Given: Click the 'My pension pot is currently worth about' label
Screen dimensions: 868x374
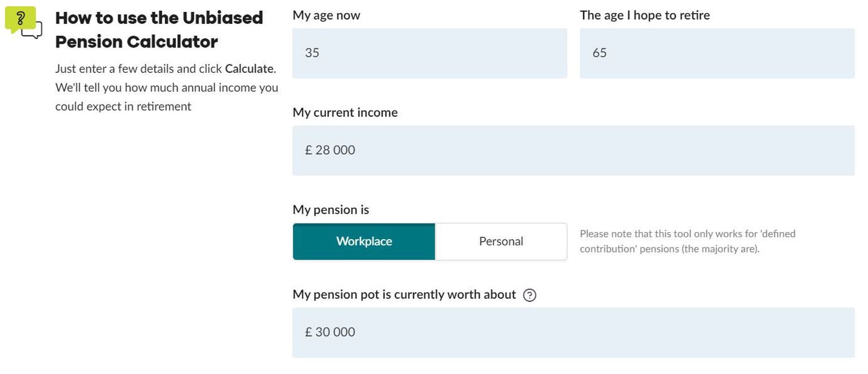Looking at the screenshot, I should point(403,294).
